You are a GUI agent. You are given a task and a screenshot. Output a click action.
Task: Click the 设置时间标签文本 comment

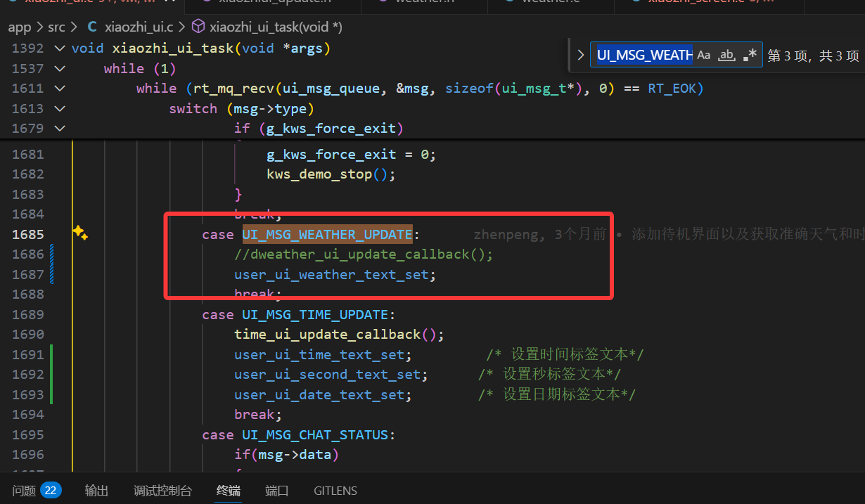[565, 354]
